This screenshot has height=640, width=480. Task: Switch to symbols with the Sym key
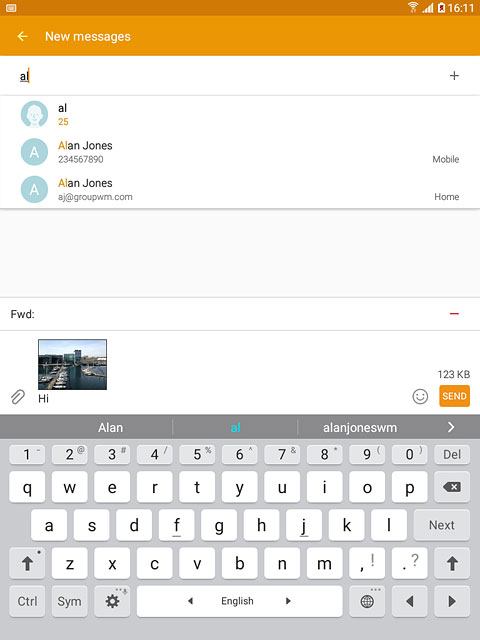pyautogui.click(x=69, y=601)
